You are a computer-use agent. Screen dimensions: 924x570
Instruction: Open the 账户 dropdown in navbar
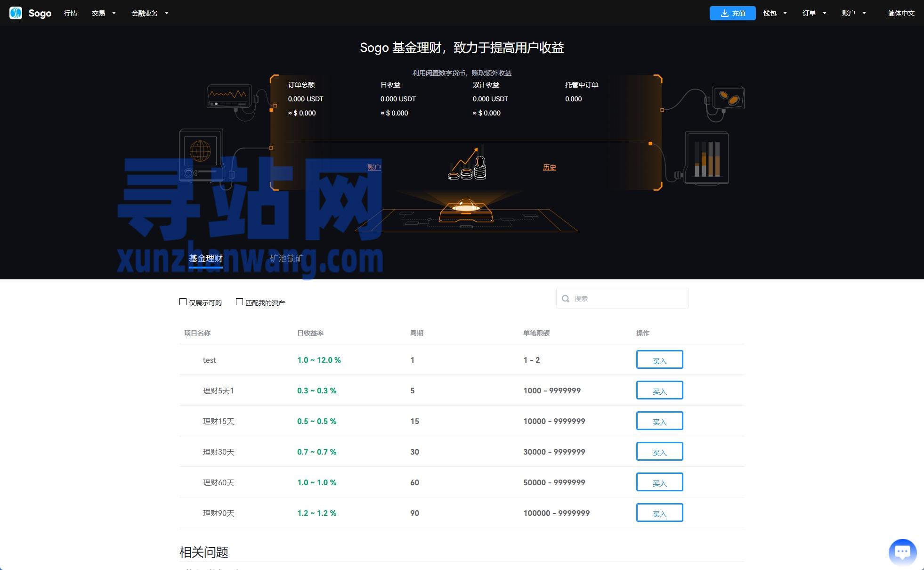click(x=854, y=13)
